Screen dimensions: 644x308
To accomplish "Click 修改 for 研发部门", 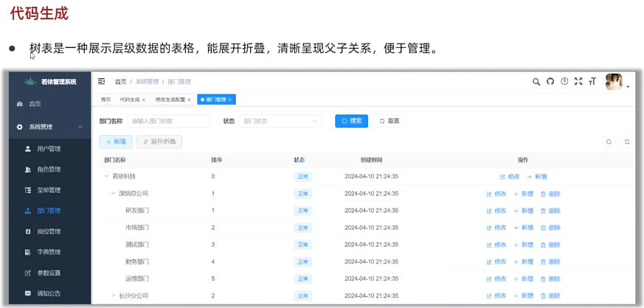I will 496,211.
